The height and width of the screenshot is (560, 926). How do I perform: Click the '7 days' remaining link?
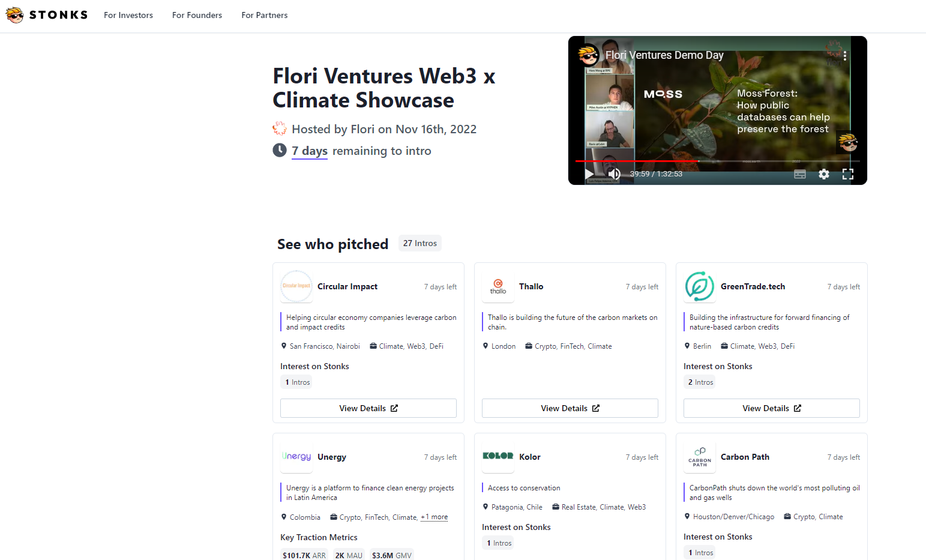click(310, 151)
